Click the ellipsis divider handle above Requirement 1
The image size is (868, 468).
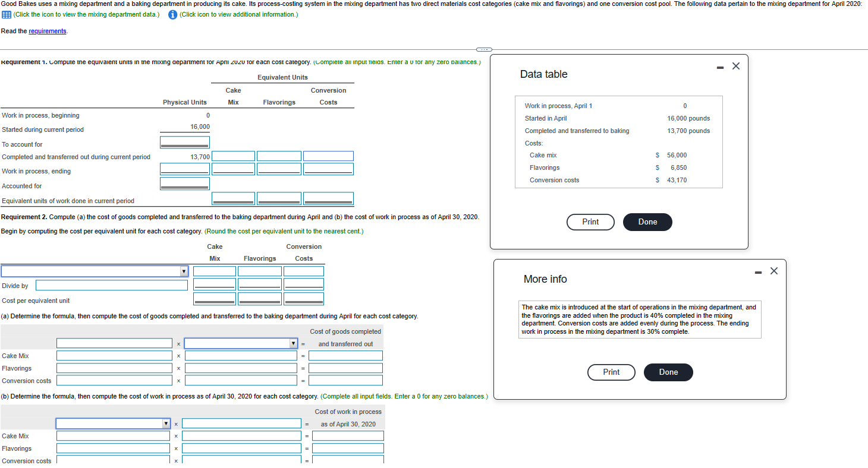[485, 49]
